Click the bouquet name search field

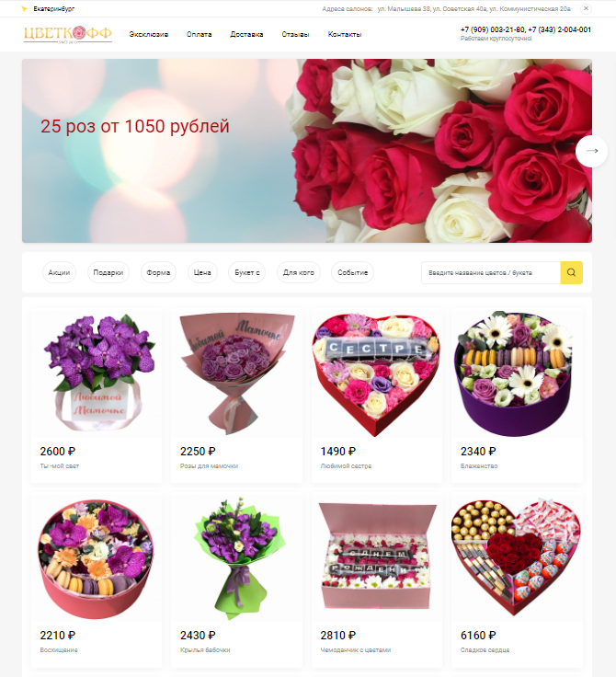click(x=491, y=272)
